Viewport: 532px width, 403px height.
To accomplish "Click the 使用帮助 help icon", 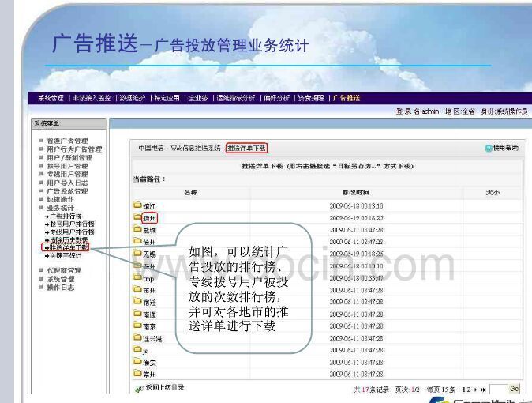I will (489, 148).
